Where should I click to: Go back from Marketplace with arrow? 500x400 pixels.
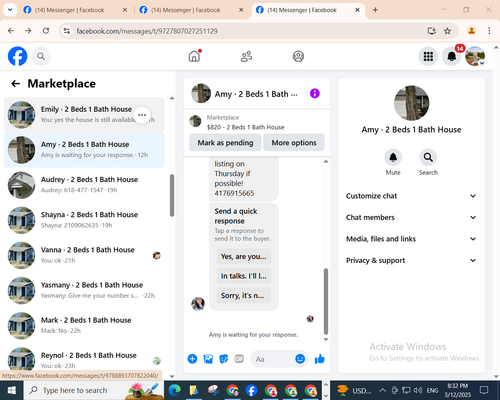coord(16,84)
